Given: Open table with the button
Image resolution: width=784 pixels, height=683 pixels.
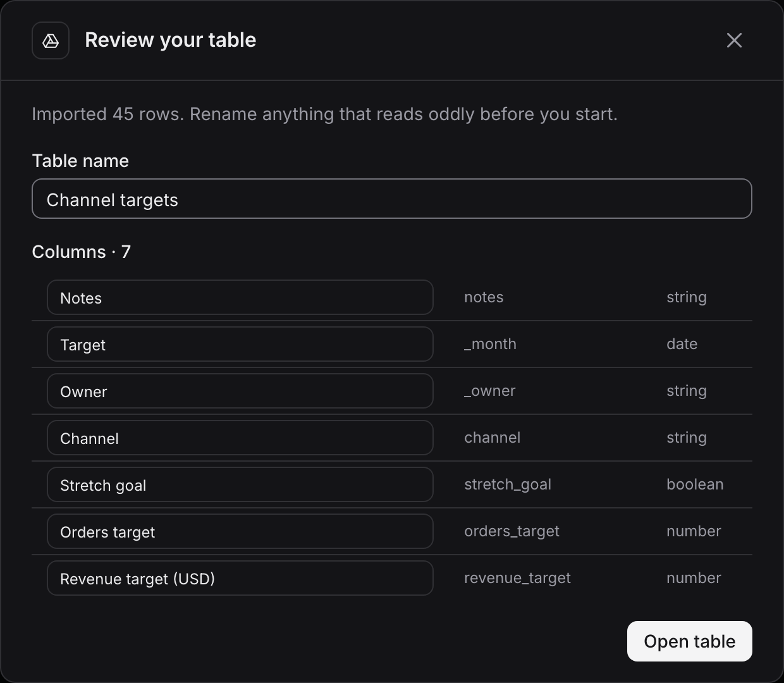Looking at the screenshot, I should (x=690, y=641).
